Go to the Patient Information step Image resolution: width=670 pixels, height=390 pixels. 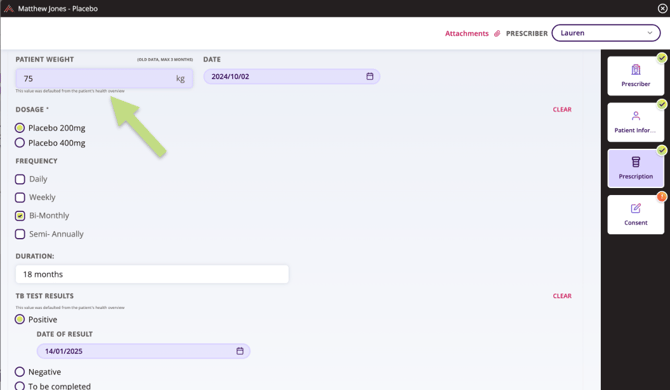635,122
